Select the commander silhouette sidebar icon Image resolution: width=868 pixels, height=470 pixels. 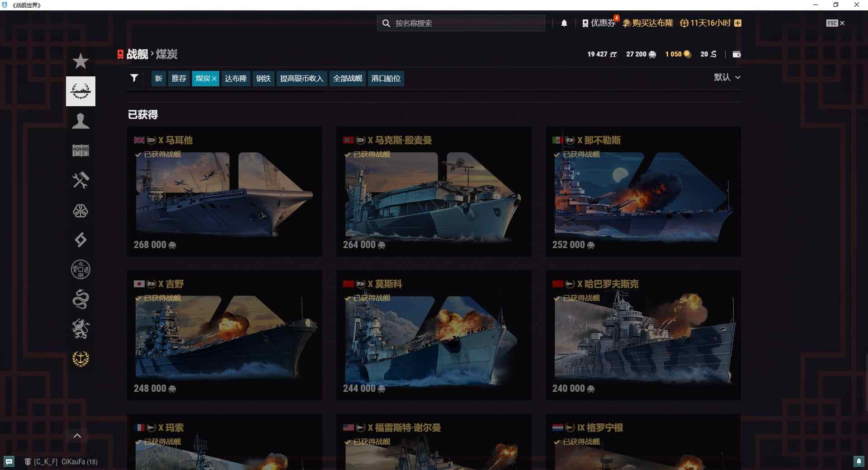point(80,121)
